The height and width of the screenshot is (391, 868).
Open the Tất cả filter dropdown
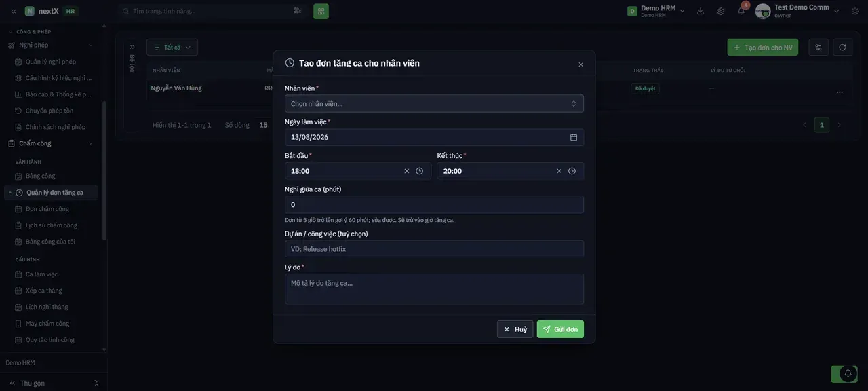172,48
